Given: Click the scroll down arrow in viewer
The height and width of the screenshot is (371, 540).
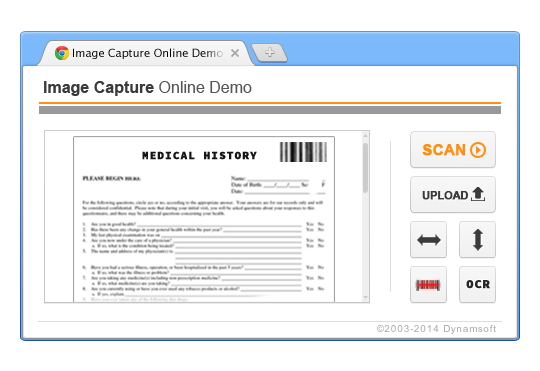Looking at the screenshot, I should [365, 297].
